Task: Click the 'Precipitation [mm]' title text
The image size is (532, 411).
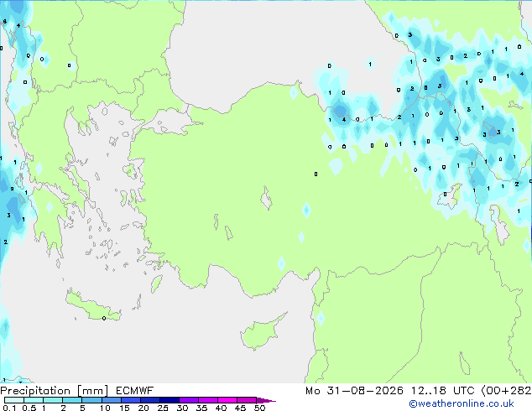Action: click(54, 391)
